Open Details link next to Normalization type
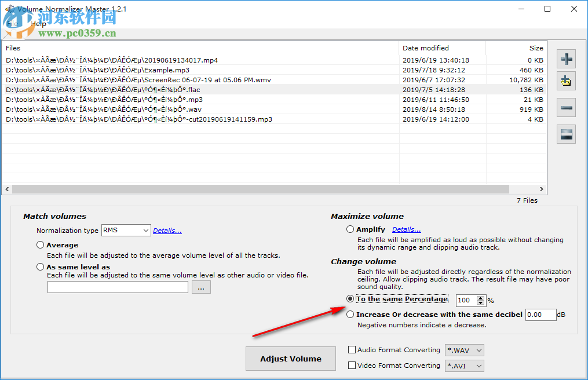 click(x=167, y=230)
